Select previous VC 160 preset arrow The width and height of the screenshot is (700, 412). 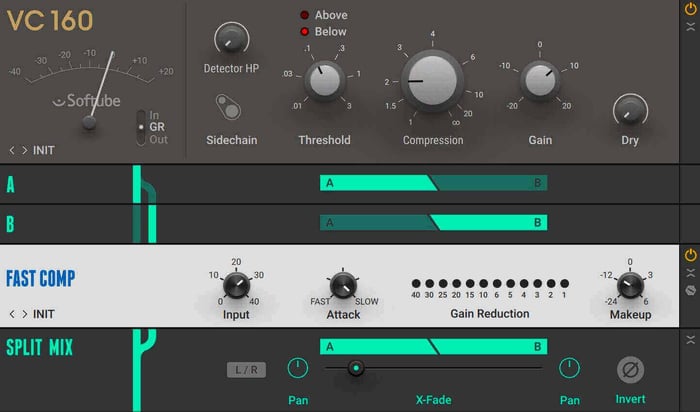click(x=12, y=150)
